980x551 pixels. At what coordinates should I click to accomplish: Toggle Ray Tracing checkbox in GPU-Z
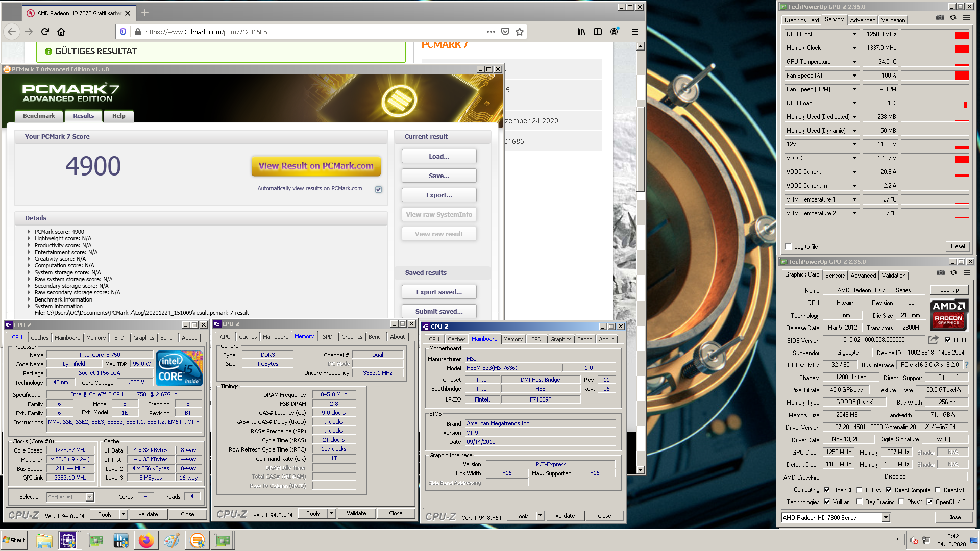point(859,502)
